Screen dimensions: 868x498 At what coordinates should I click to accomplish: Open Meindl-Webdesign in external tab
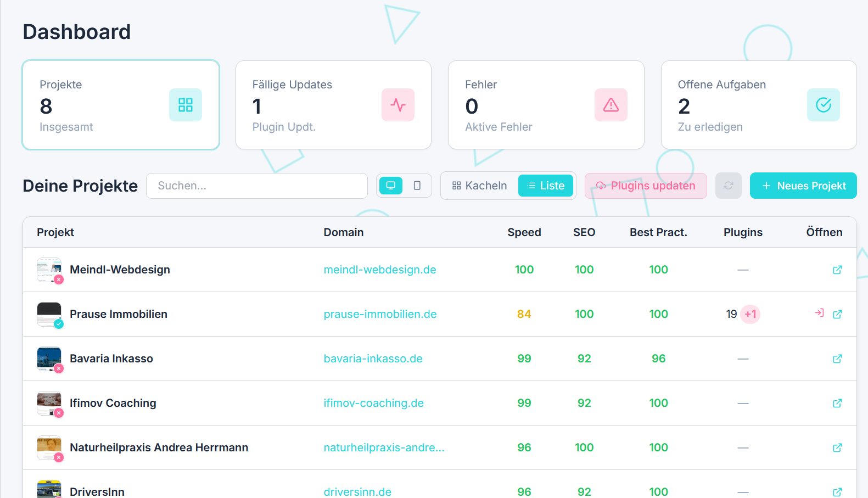(837, 270)
